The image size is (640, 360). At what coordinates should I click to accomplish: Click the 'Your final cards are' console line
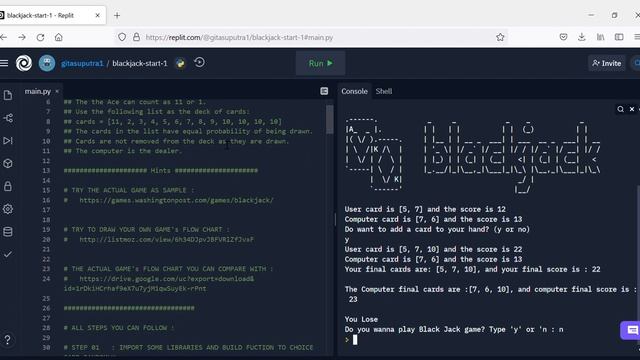pos(472,269)
